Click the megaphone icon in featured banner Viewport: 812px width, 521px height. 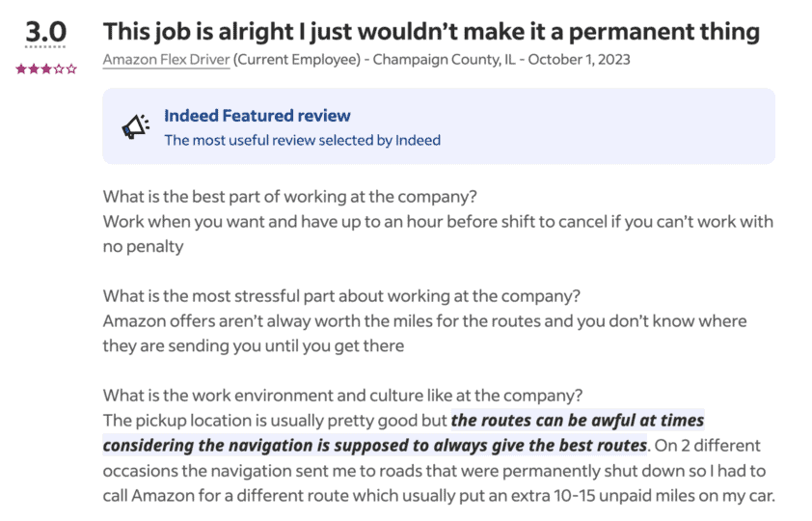click(x=136, y=126)
